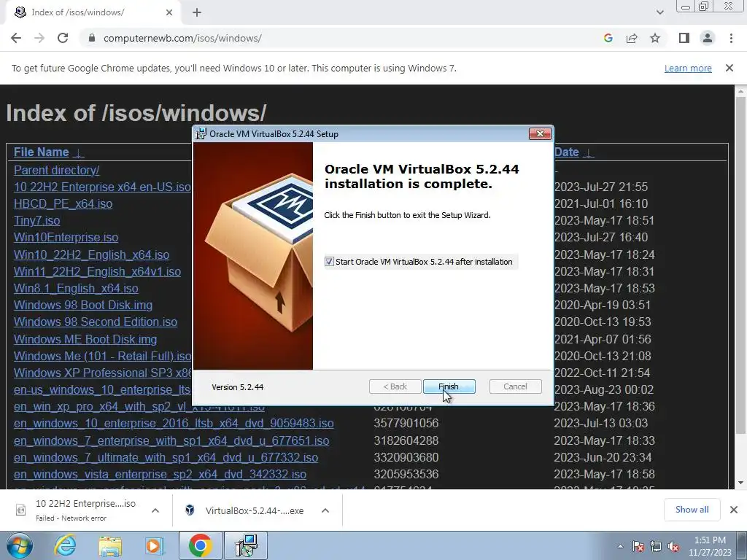The image size is (747, 560).
Task: Open Chrome side panel
Action: point(684,38)
